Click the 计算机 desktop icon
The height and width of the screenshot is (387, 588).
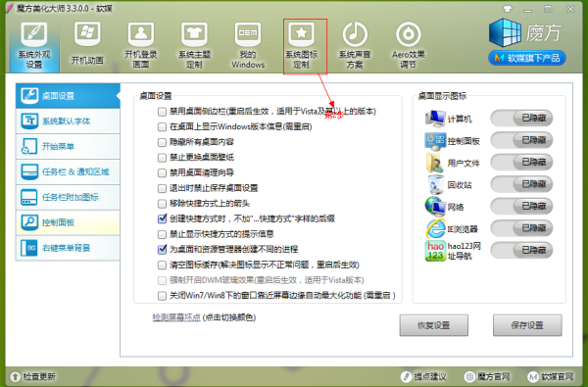(435, 119)
